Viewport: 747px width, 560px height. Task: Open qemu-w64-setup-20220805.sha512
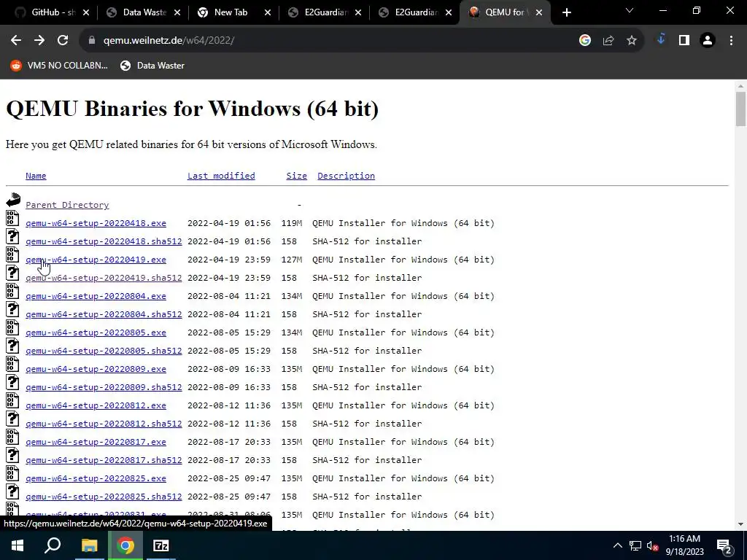(x=104, y=351)
